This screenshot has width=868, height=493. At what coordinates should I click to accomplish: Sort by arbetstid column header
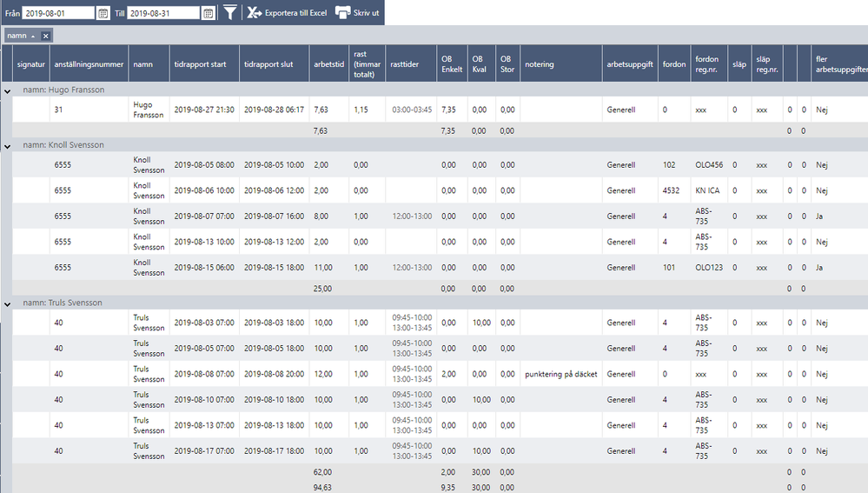(328, 63)
